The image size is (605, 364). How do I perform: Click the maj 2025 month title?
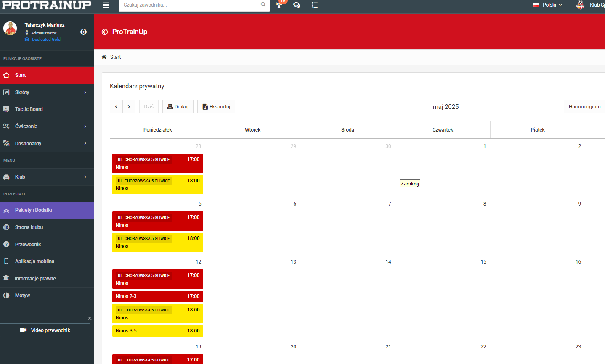[x=446, y=107]
